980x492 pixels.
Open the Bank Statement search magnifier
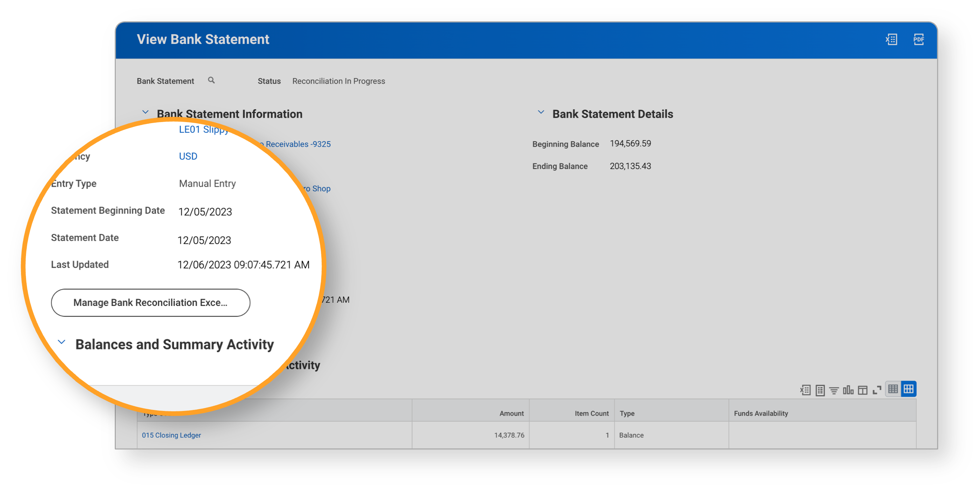pyautogui.click(x=211, y=80)
